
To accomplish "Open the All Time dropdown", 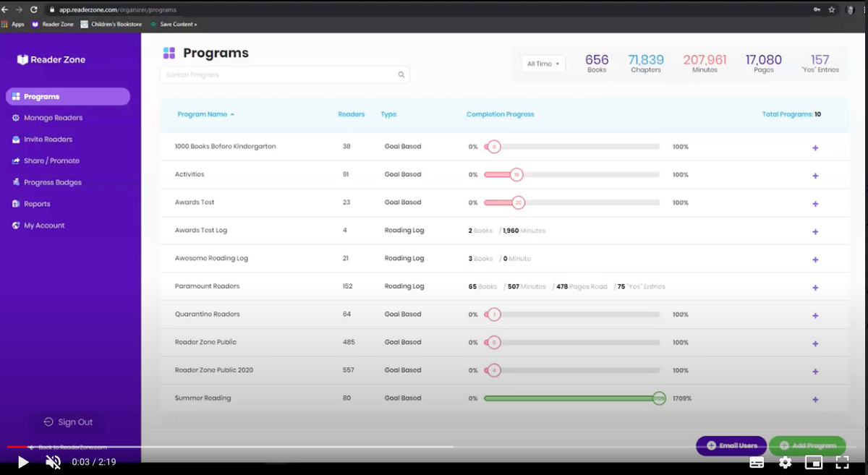I will click(543, 64).
